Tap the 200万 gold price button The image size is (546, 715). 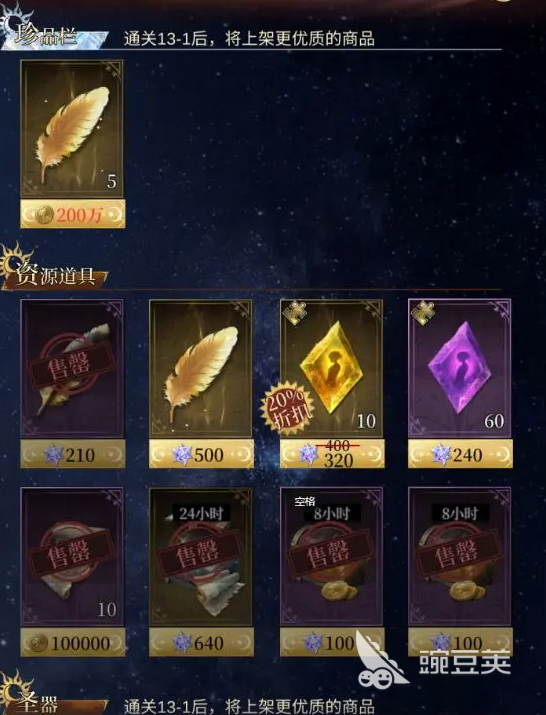click(x=73, y=214)
